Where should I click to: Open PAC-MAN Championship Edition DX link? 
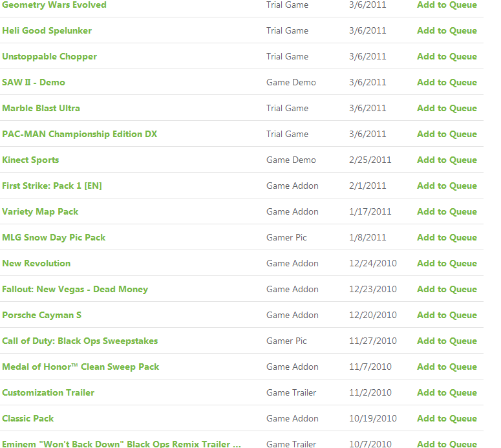(80, 134)
